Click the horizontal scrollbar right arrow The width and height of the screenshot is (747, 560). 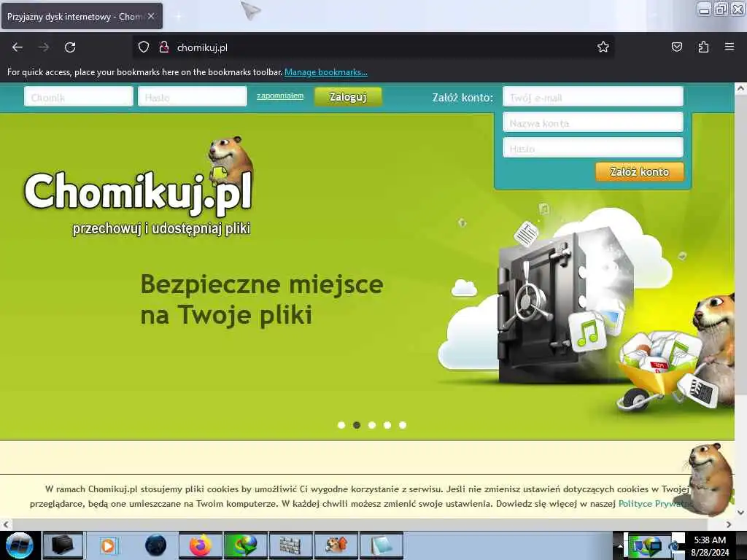pos(729,524)
